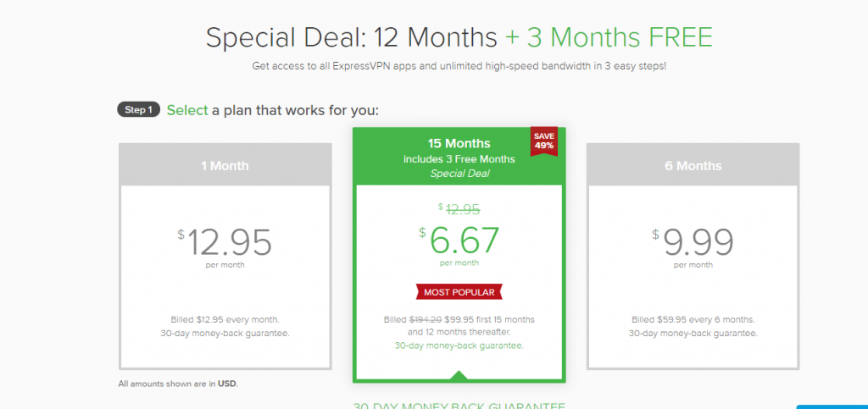
Task: Click the $9.99 per month price
Action: pos(697,242)
